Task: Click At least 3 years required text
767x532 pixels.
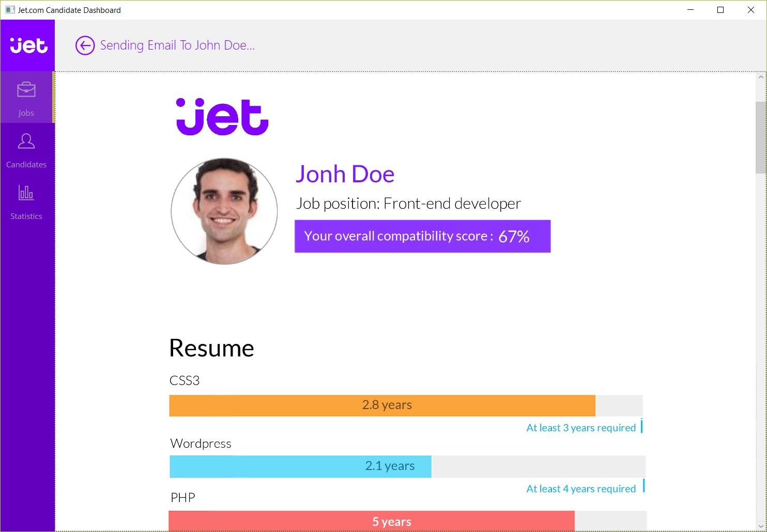Action: coord(581,428)
